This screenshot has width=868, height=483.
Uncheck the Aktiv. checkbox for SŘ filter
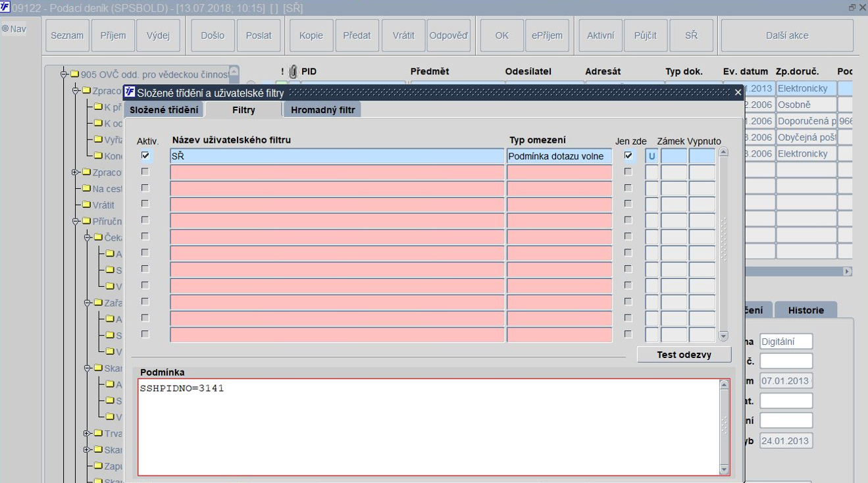click(x=145, y=156)
